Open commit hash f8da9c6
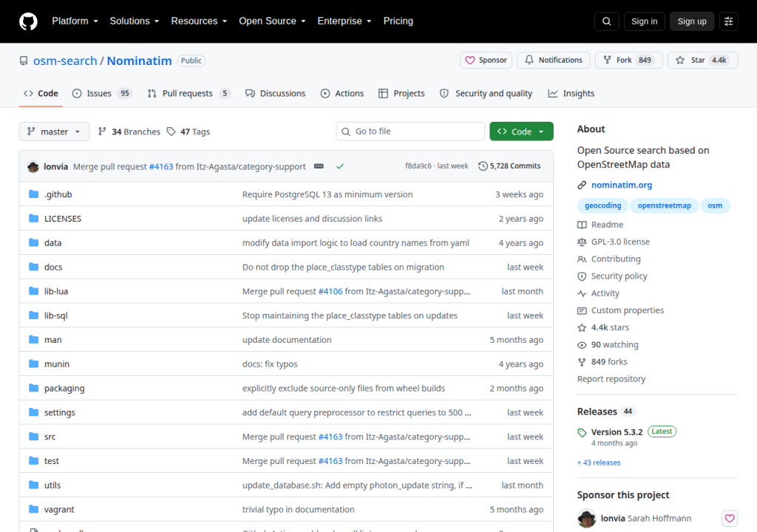 [418, 166]
